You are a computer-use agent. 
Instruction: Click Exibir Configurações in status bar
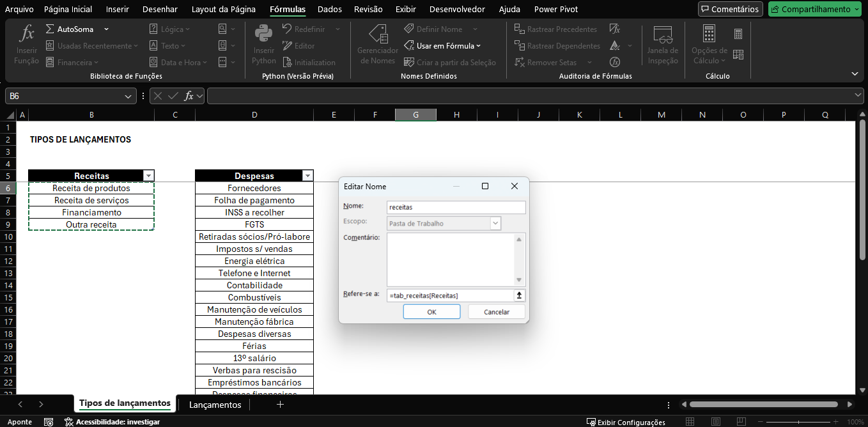pos(626,422)
